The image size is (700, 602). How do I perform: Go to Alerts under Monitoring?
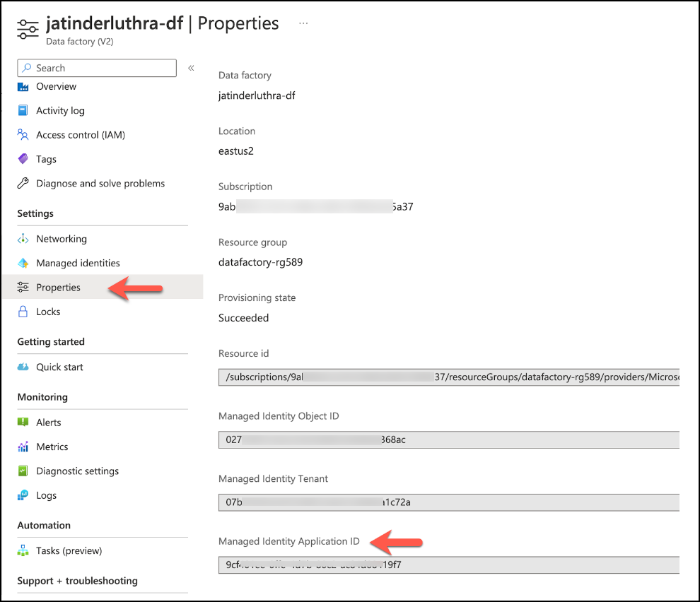click(x=49, y=423)
